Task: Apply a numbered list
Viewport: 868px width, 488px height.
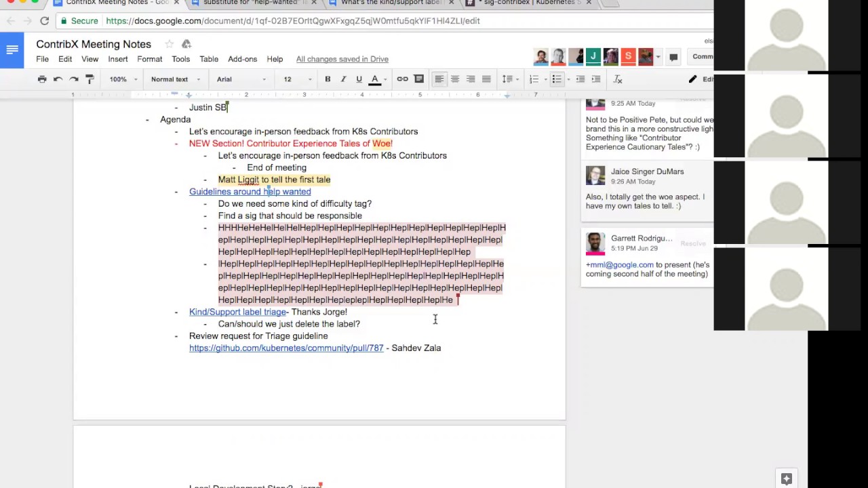Action: (x=534, y=79)
